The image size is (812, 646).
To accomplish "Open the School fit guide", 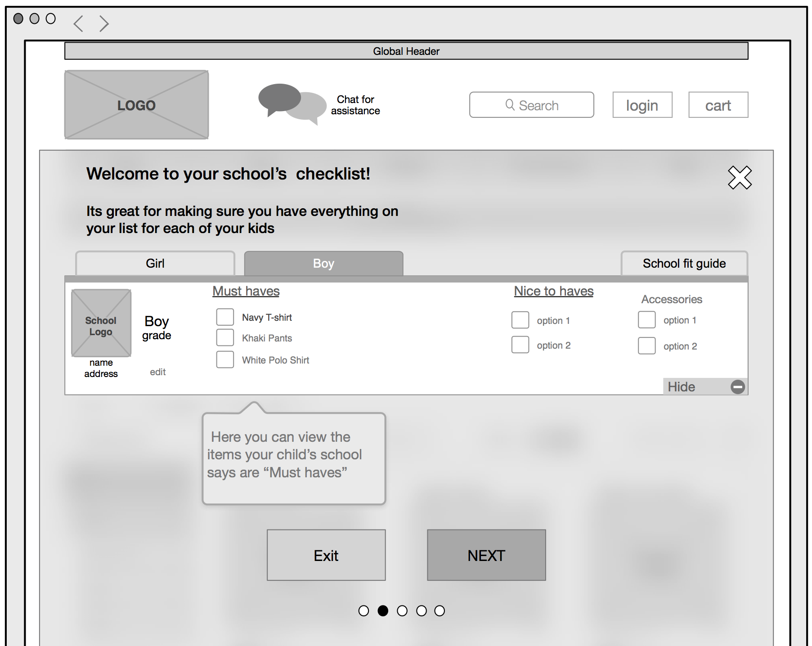I will [x=684, y=263].
